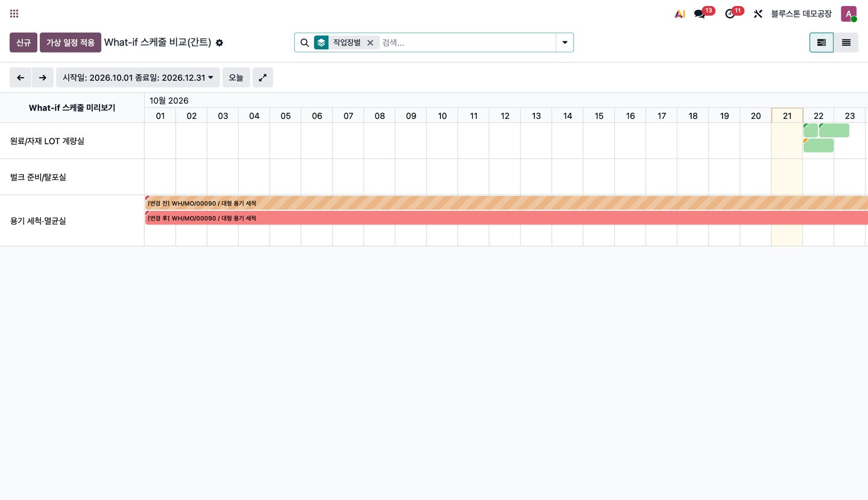Click the magnifier search icon

click(305, 43)
